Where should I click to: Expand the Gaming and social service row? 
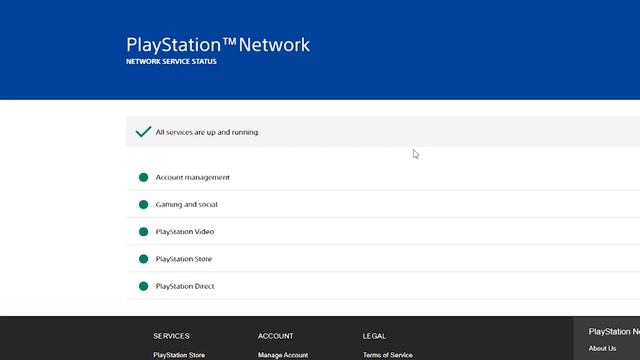pyautogui.click(x=384, y=204)
